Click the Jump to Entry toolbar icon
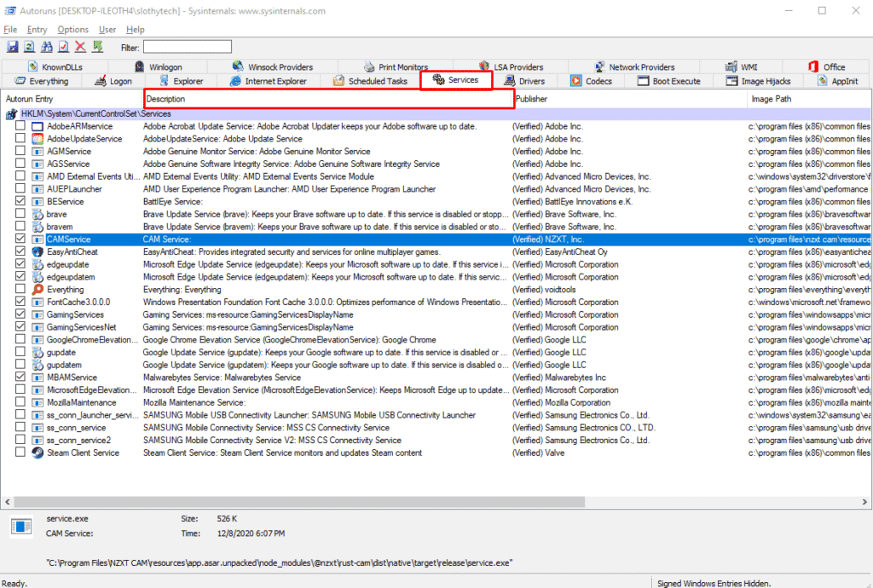Viewport: 873px width, 588px height. [98, 47]
